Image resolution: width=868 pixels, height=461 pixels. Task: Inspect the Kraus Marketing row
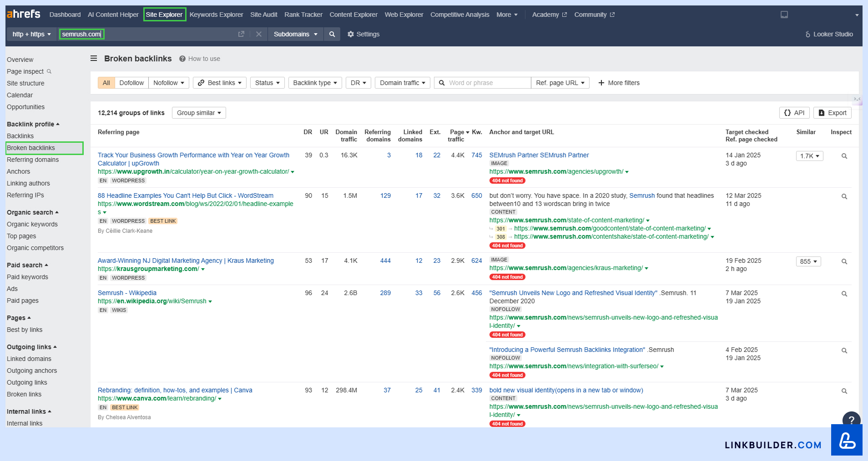(x=844, y=261)
